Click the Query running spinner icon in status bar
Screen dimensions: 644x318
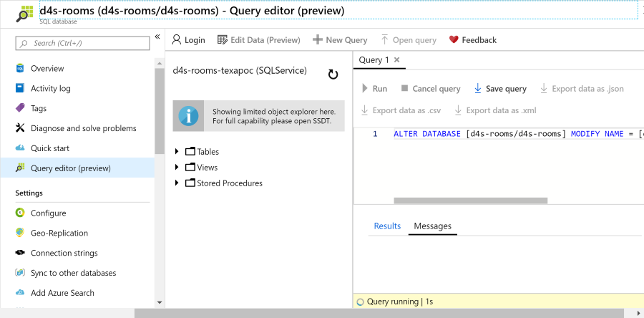pos(360,302)
